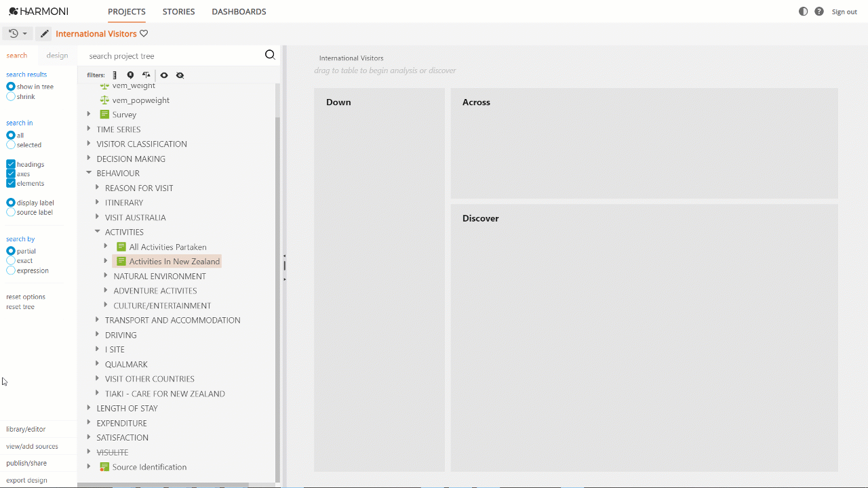Toggle the dark mode contrast icon
Screen dimensions: 868x488
[x=804, y=12]
